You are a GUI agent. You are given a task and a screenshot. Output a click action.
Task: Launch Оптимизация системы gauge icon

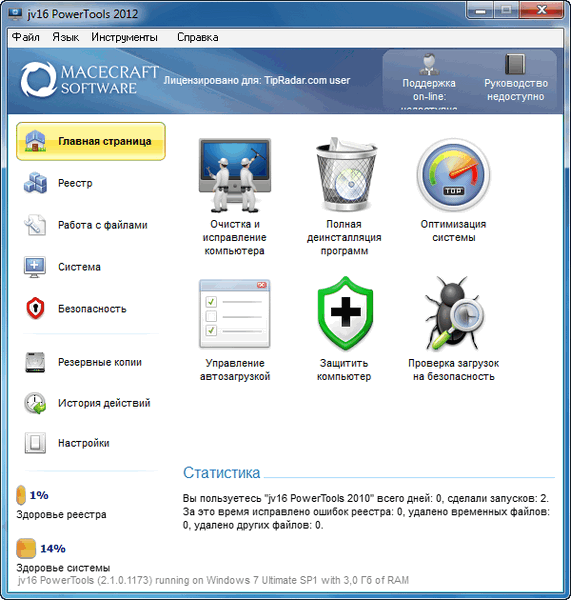pyautogui.click(x=453, y=175)
